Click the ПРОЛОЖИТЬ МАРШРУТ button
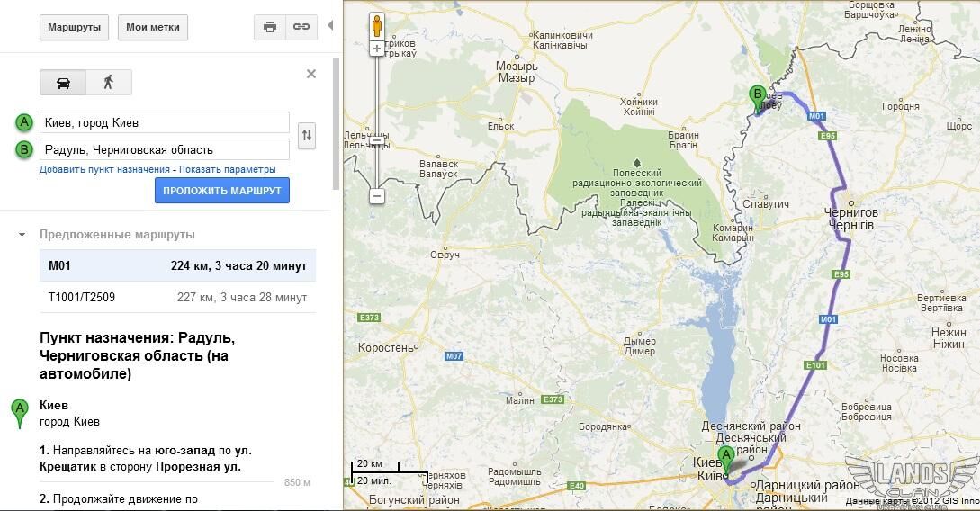Viewport: 980px width, 511px height. point(222,191)
